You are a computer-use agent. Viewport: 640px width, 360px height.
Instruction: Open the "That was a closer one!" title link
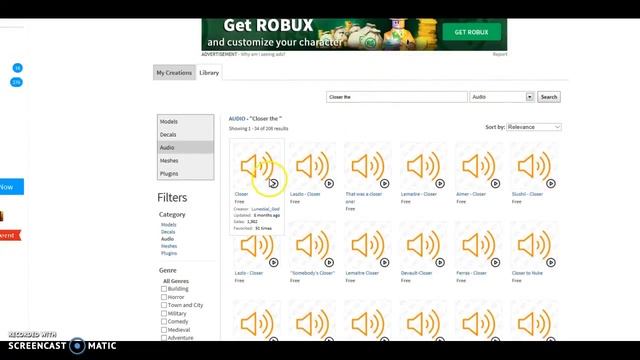click(364, 198)
